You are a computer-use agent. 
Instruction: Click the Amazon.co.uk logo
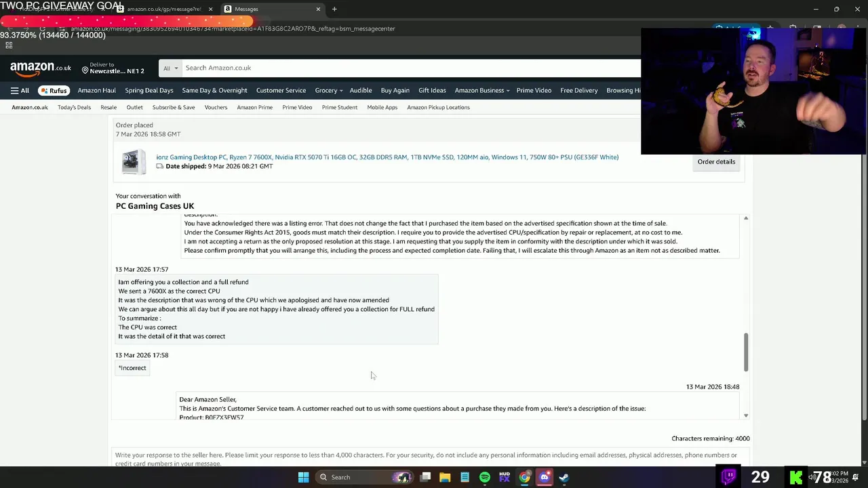41,68
